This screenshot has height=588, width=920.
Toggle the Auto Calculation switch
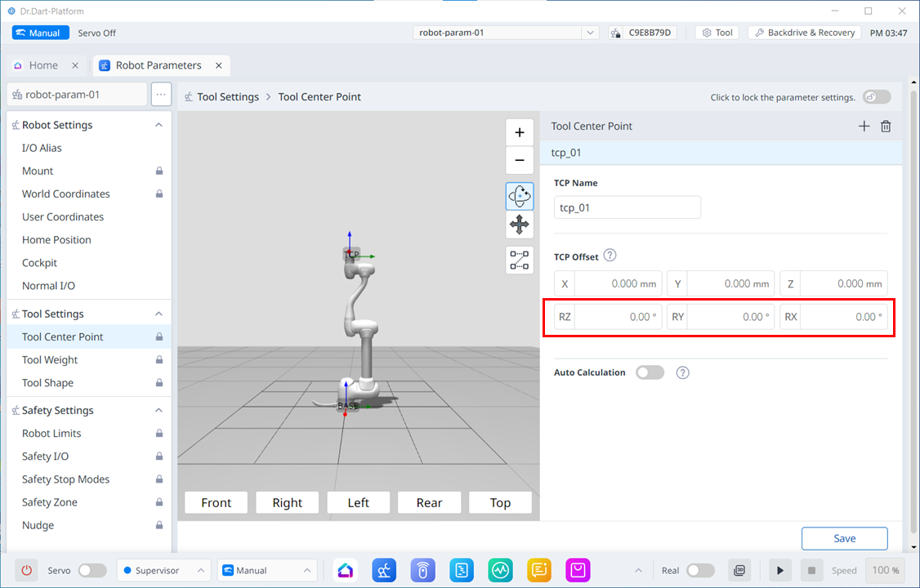coord(650,372)
